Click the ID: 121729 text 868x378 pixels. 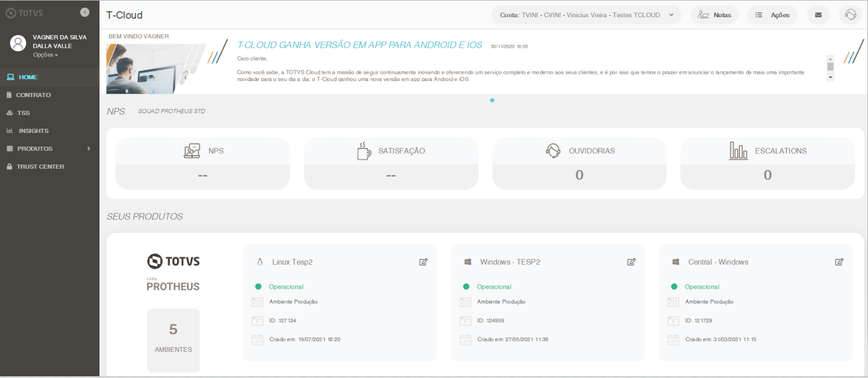[699, 320]
